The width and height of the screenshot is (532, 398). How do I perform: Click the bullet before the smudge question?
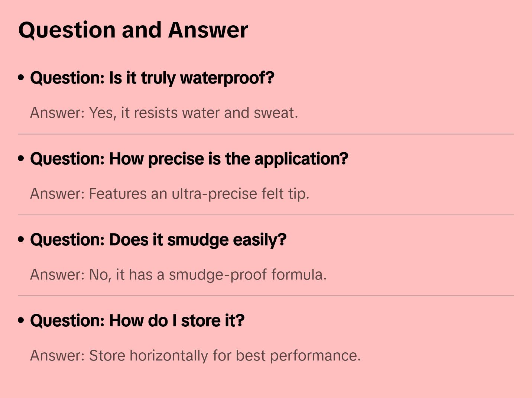click(x=21, y=240)
